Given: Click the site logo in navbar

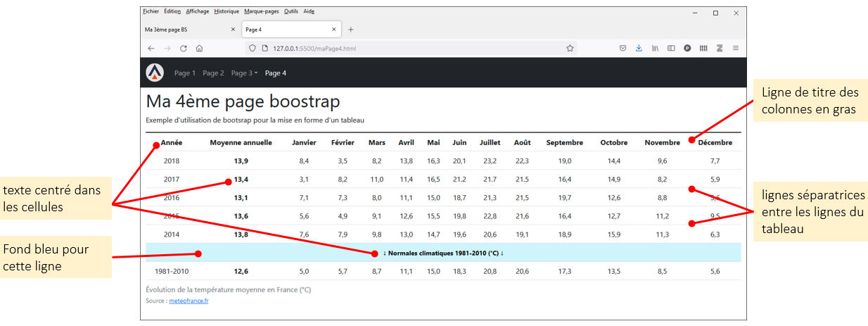Looking at the screenshot, I should pyautogui.click(x=155, y=73).
